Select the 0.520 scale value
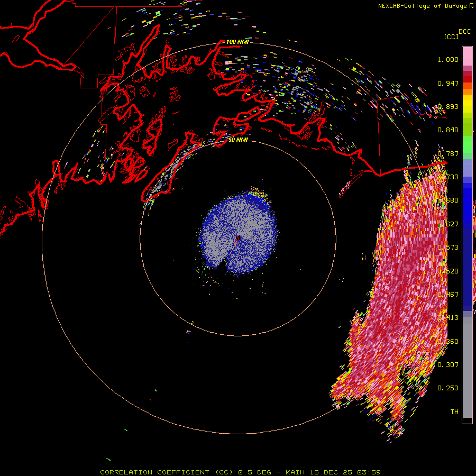 pyautogui.click(x=448, y=271)
